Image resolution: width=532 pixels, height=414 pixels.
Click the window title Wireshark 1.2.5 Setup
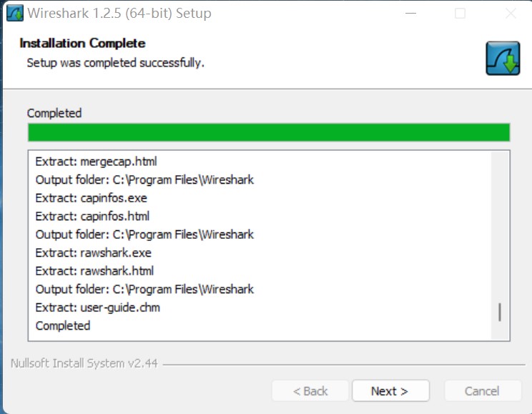point(119,14)
